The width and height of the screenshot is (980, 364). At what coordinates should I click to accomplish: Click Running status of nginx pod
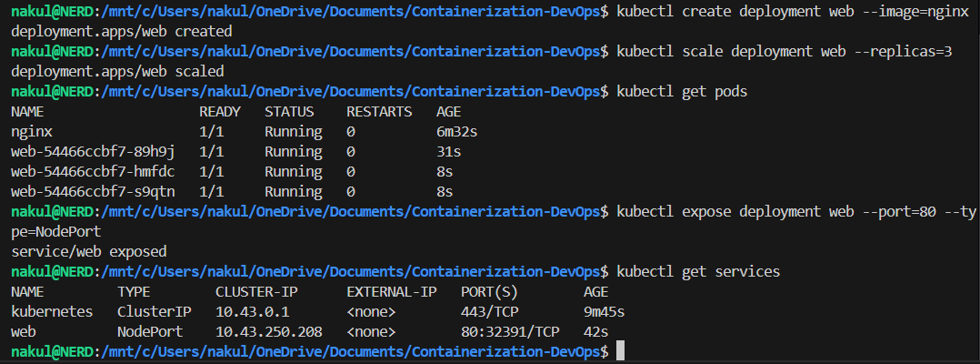pos(293,133)
